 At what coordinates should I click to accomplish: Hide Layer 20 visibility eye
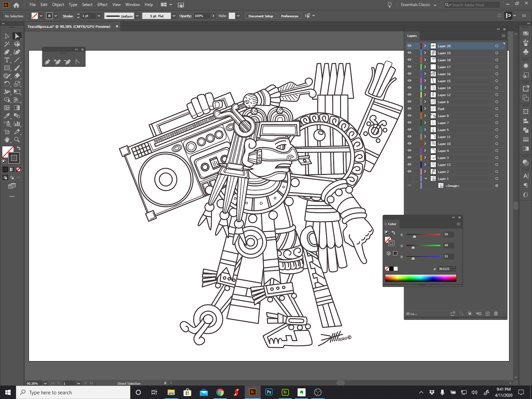[x=409, y=46]
